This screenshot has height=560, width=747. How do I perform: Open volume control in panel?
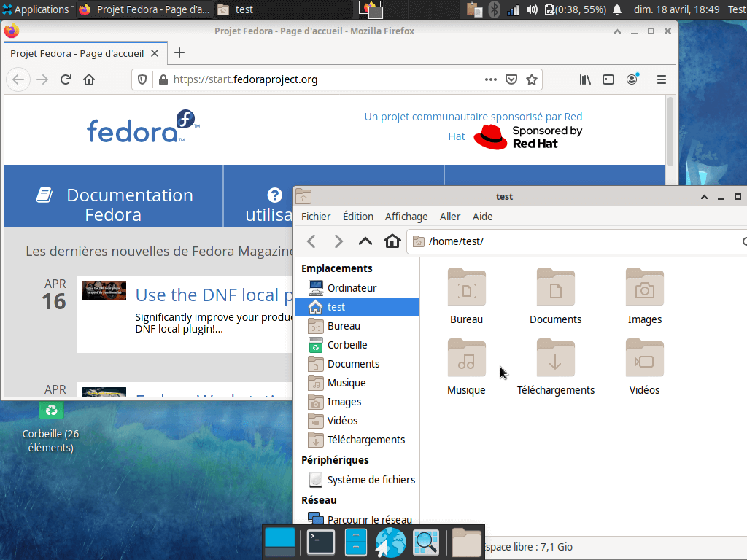coord(532,9)
